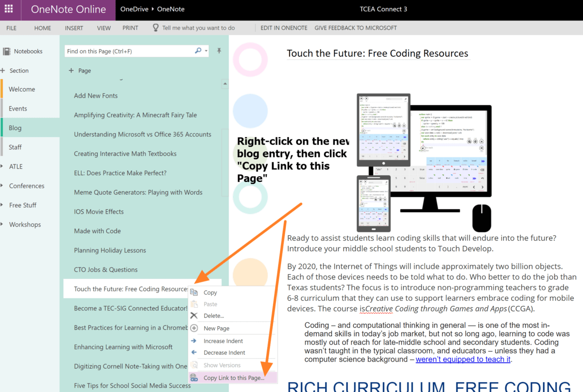Pin the navigation pane with pushpin
This screenshot has width=583, height=392.
(x=219, y=51)
